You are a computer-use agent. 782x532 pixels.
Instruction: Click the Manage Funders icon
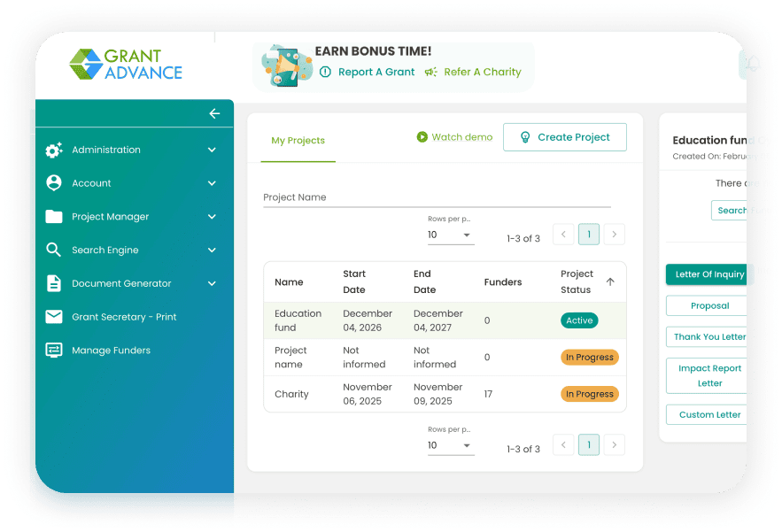coord(54,350)
